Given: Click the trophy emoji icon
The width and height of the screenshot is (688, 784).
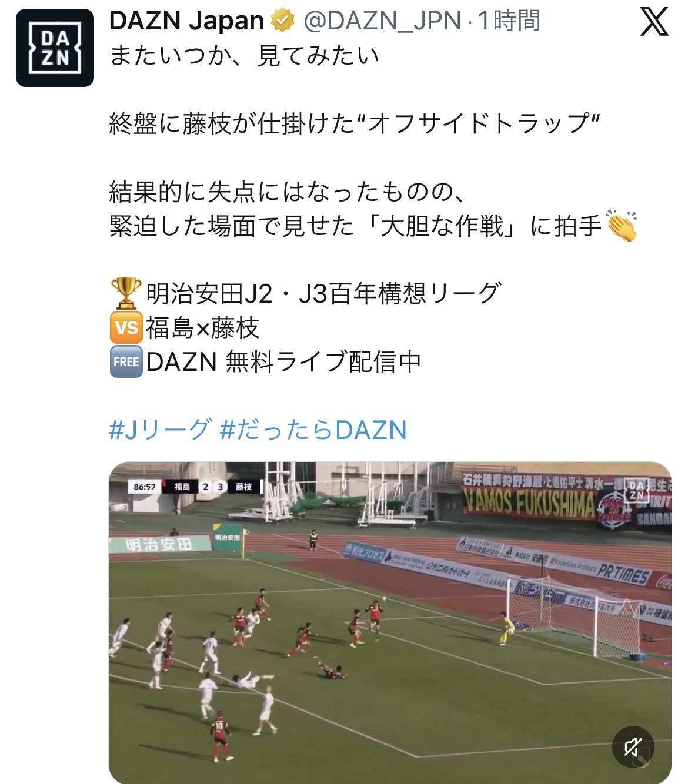Looking at the screenshot, I should tap(126, 293).
